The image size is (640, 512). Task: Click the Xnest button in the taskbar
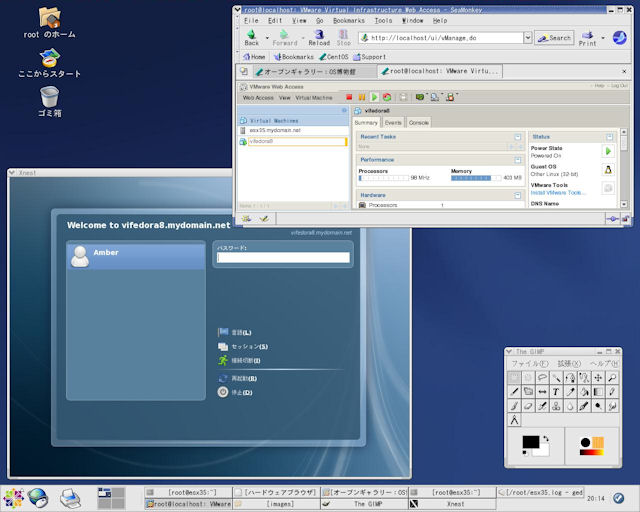(x=452, y=504)
